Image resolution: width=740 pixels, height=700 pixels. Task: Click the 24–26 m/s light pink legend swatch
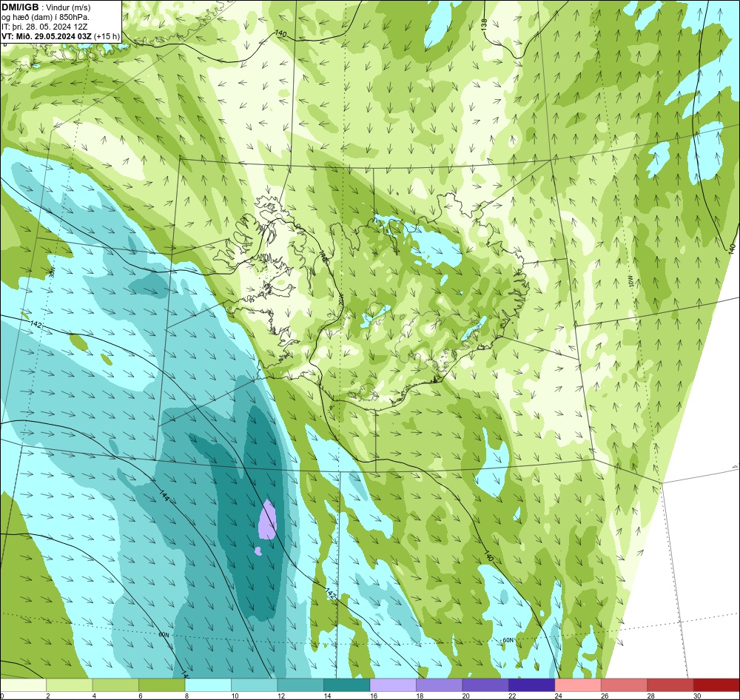[x=578, y=685]
